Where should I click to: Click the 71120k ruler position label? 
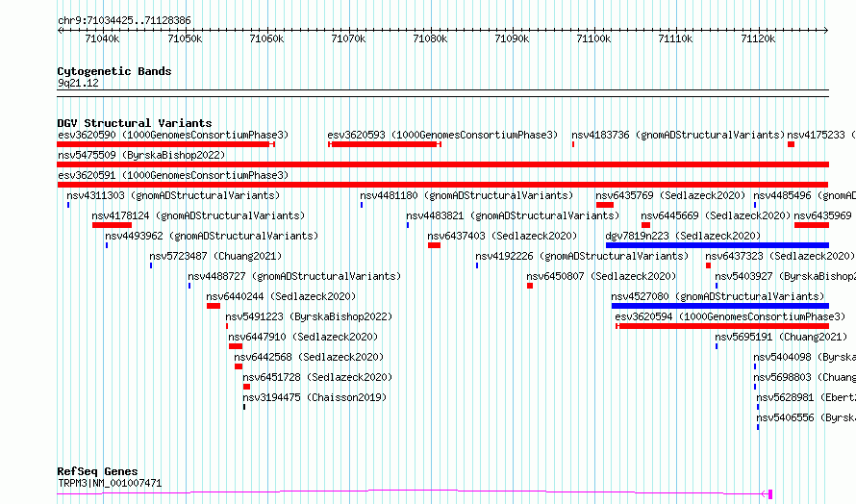coord(758,38)
